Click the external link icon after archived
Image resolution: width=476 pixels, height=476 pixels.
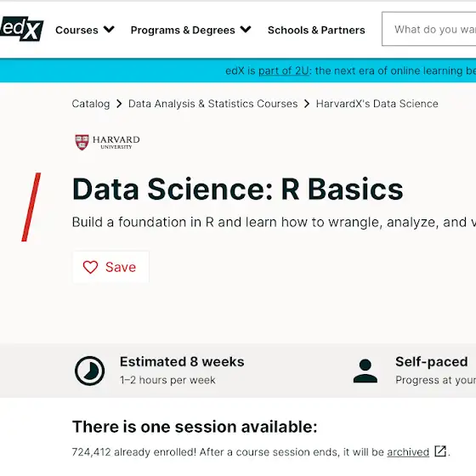[440, 451]
